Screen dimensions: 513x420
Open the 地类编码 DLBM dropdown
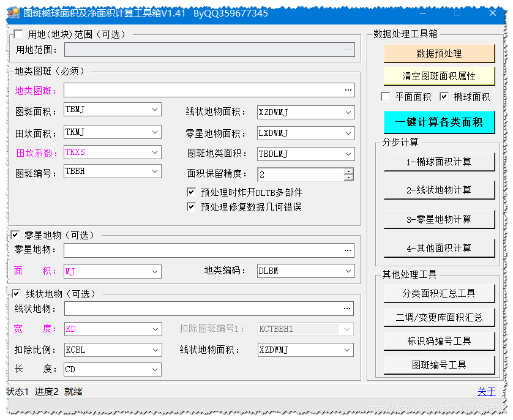pyautogui.click(x=348, y=271)
